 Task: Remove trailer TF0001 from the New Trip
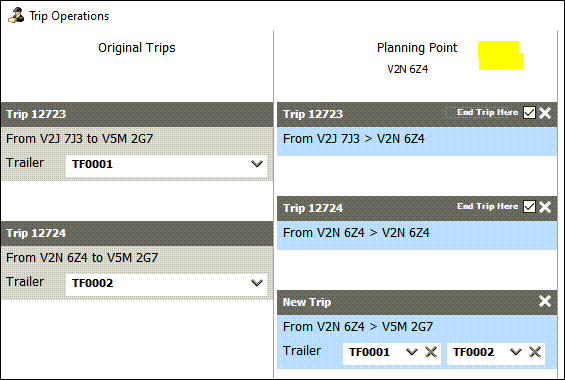(431, 352)
